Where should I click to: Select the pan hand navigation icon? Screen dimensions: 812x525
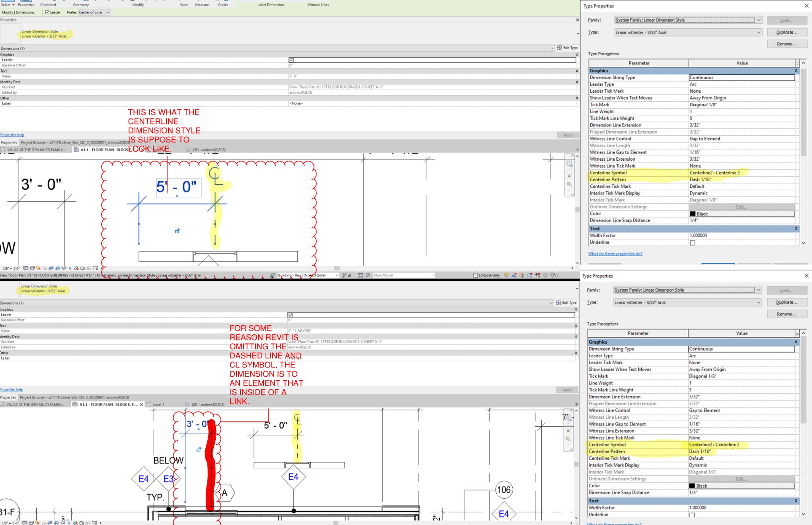click(x=569, y=176)
